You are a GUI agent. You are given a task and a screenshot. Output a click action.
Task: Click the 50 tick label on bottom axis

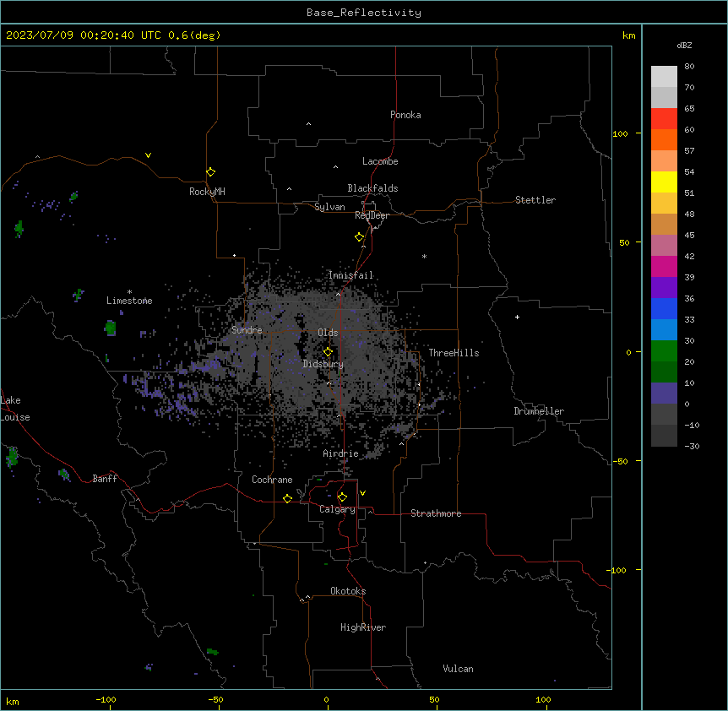[x=434, y=699]
